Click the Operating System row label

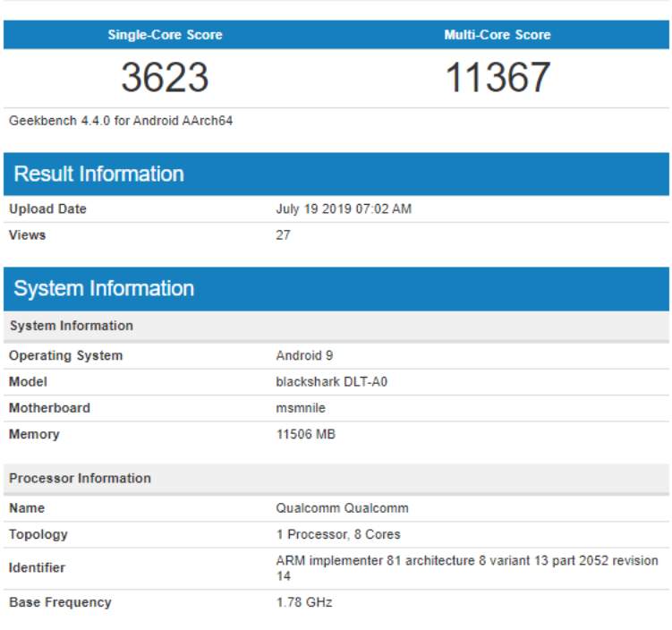(65, 355)
